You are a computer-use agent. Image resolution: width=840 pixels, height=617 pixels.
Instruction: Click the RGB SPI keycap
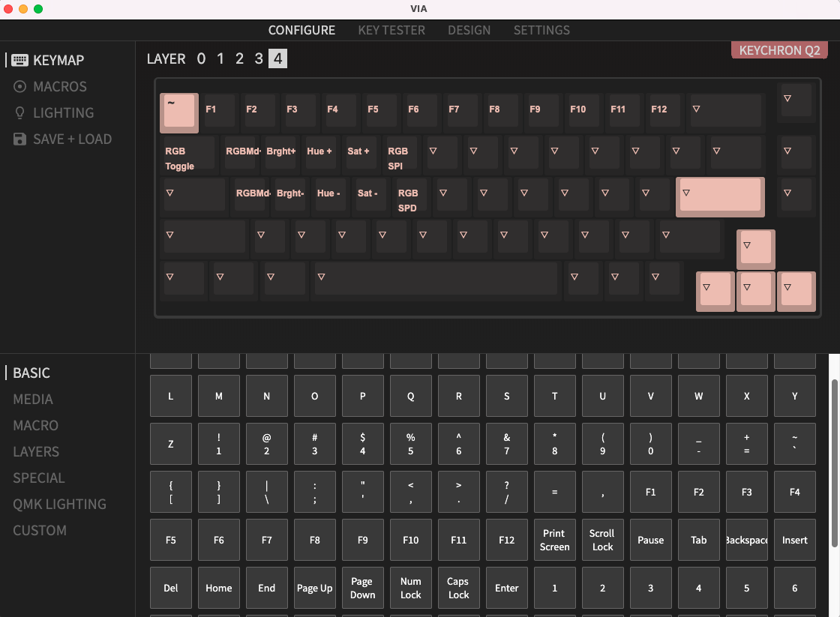click(399, 156)
